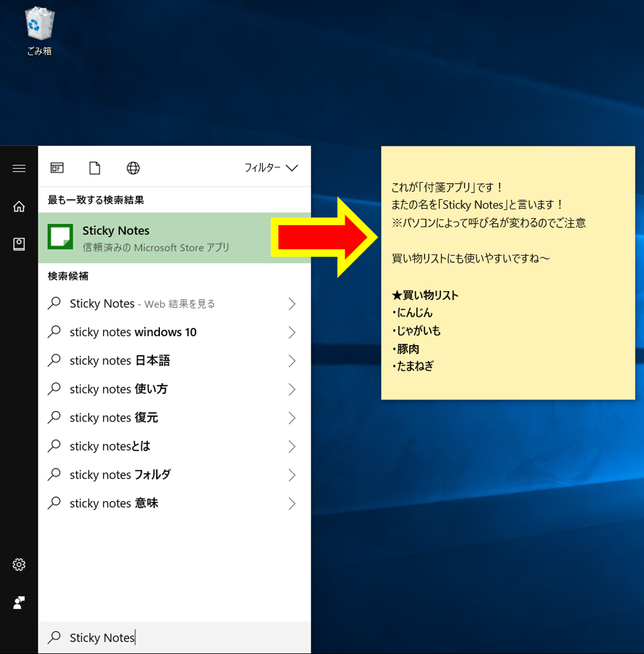This screenshot has height=654, width=644.
Task: Click '・豚肉' in the sticky note
Action: [x=406, y=349]
